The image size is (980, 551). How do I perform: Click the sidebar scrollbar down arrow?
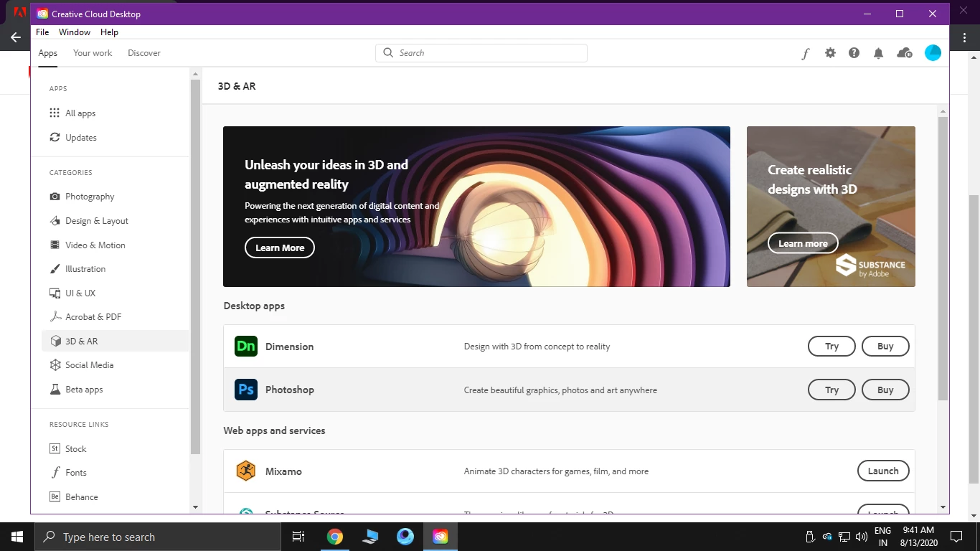coord(195,507)
